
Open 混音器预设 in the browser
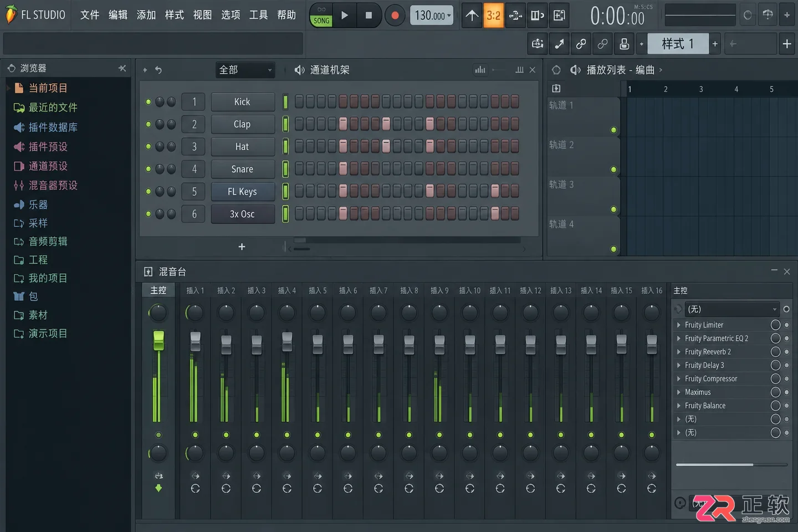click(53, 186)
